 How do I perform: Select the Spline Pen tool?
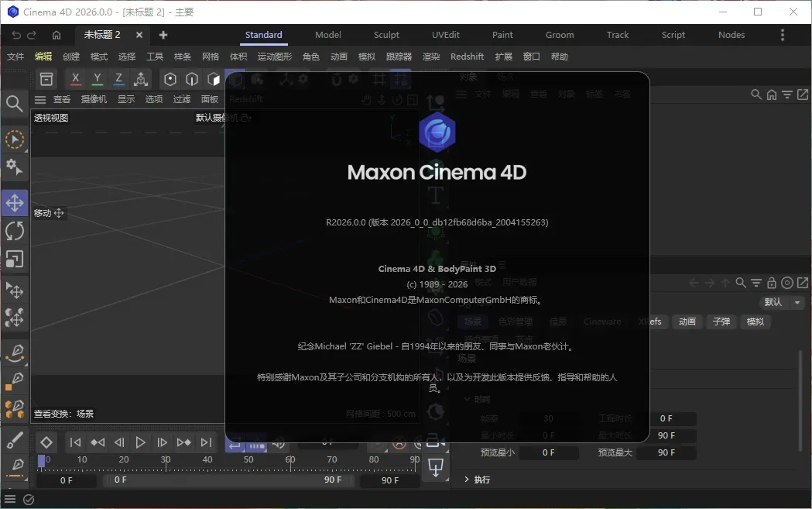point(15,353)
